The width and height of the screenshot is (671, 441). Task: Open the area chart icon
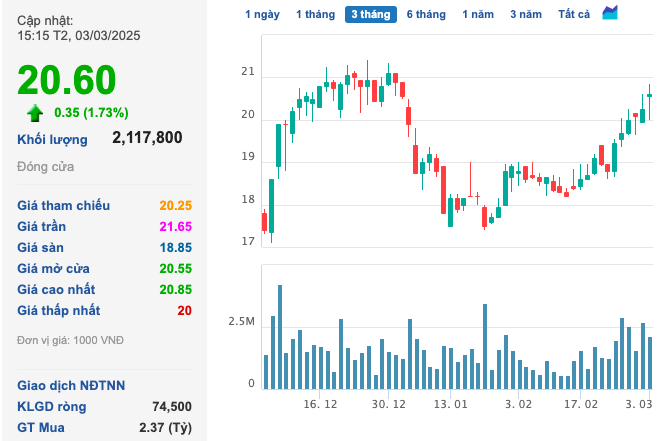[610, 13]
